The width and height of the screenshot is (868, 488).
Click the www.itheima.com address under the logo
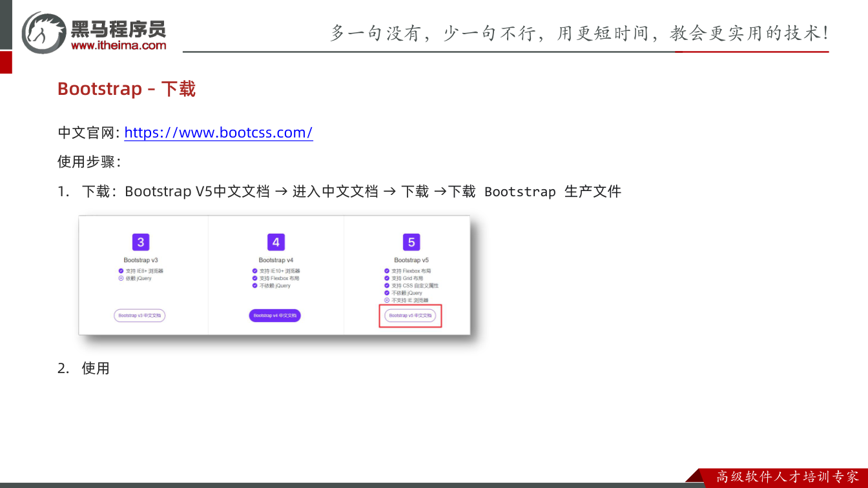pos(119,45)
